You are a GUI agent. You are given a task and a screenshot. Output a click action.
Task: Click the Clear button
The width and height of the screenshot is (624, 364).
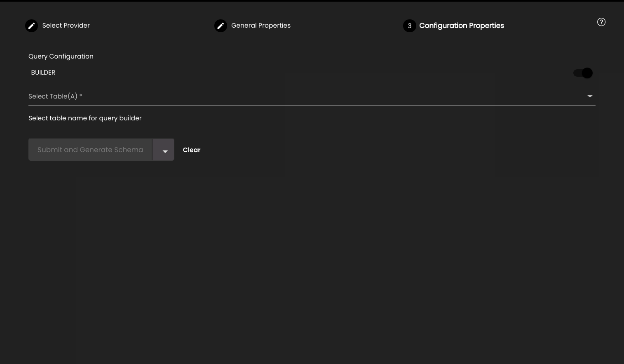pyautogui.click(x=192, y=150)
